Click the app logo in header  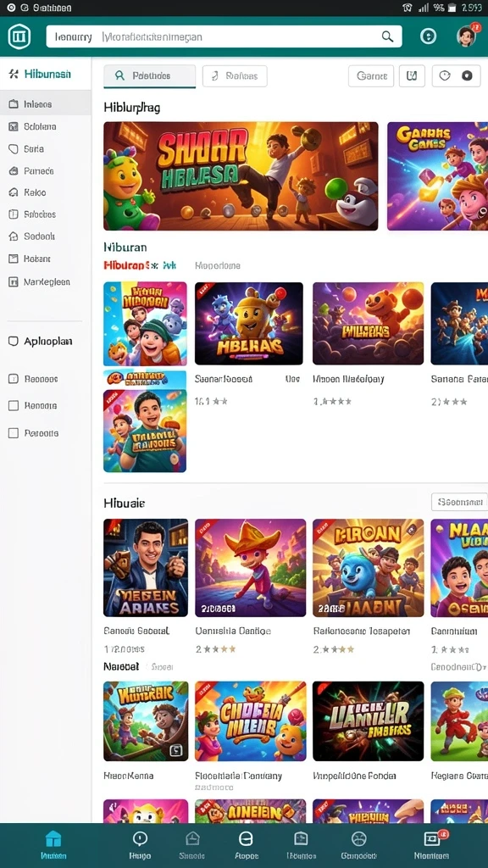19,36
